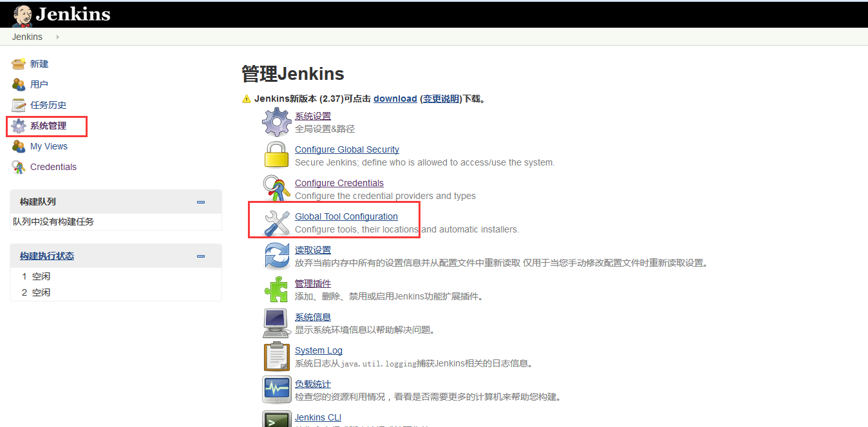The image size is (868, 427).
Task: Click the My Views icon in sidebar
Action: [19, 146]
